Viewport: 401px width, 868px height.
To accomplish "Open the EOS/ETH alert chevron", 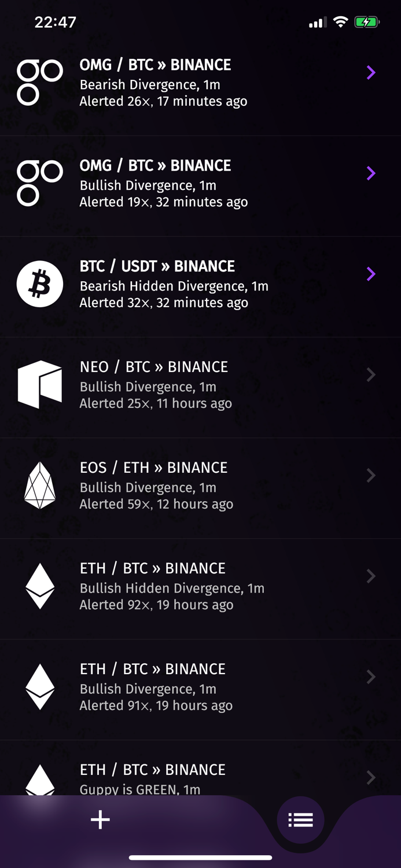I will [x=370, y=475].
